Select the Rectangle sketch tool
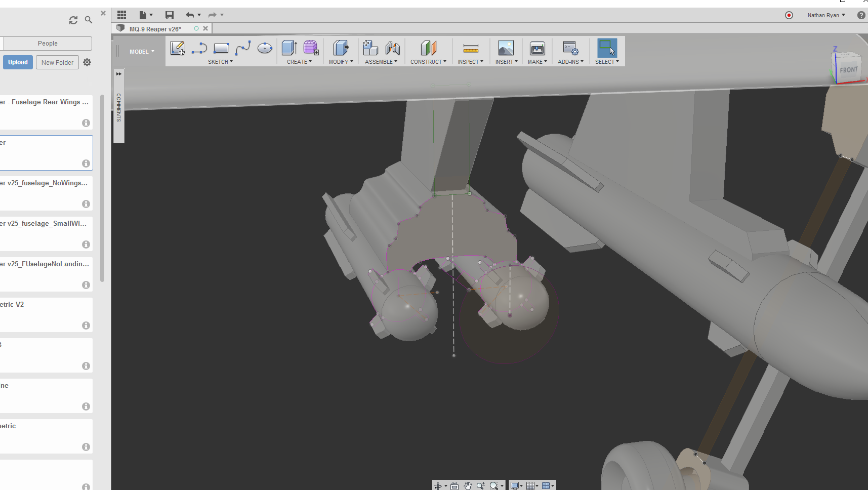868x490 pixels. pyautogui.click(x=221, y=49)
